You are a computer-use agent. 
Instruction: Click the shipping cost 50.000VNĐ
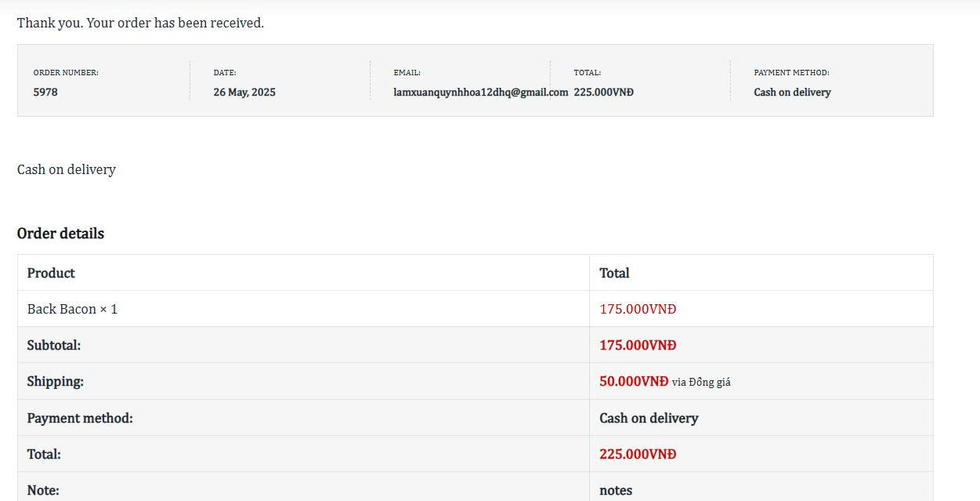634,381
